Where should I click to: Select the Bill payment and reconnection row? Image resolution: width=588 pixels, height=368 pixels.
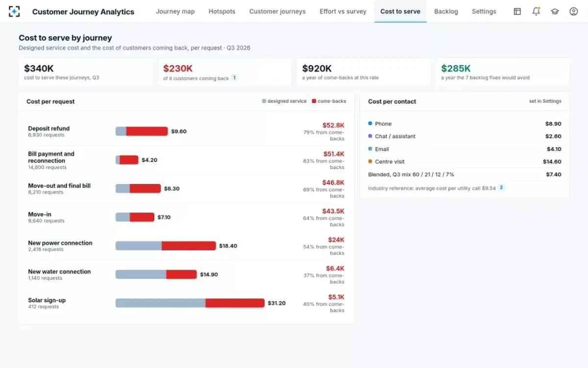click(x=186, y=160)
